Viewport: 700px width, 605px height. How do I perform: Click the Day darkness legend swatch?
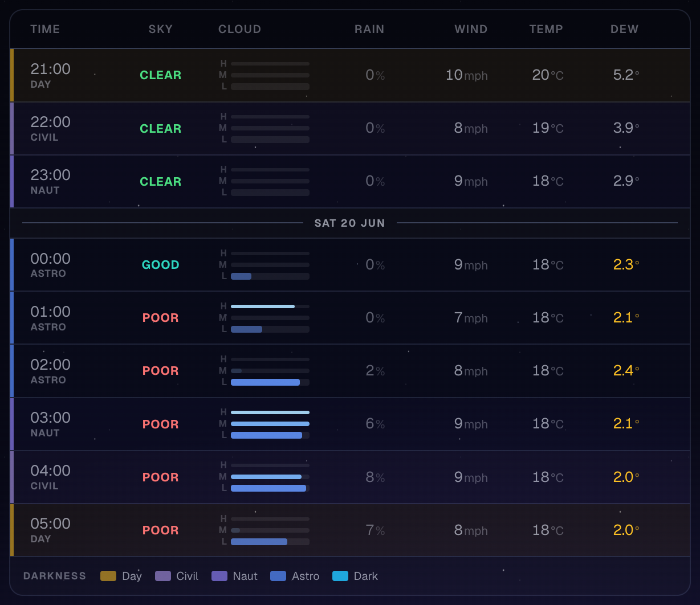click(108, 576)
